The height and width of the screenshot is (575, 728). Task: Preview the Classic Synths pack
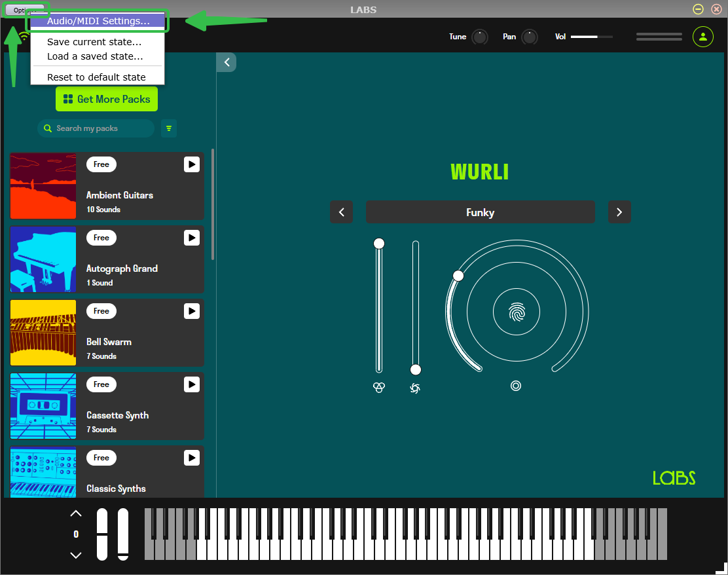click(192, 458)
